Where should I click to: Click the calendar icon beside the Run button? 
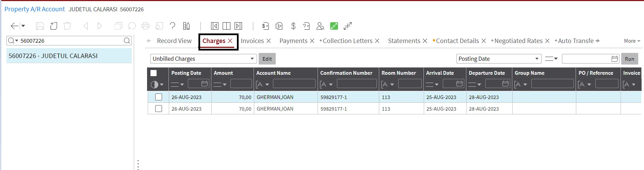coord(615,59)
